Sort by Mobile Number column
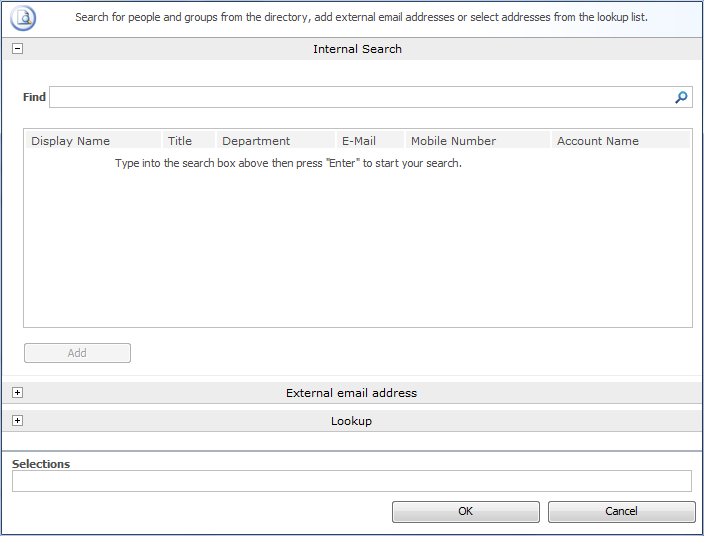The width and height of the screenshot is (704, 536). [453, 141]
